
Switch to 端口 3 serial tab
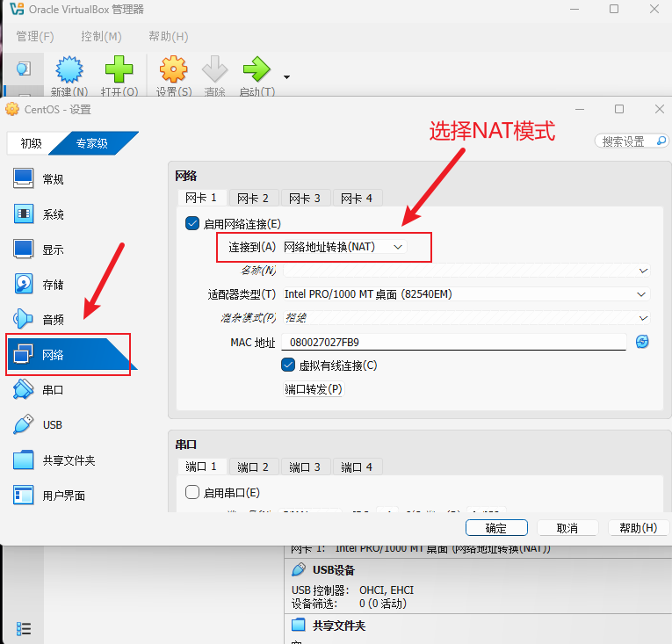point(305,467)
